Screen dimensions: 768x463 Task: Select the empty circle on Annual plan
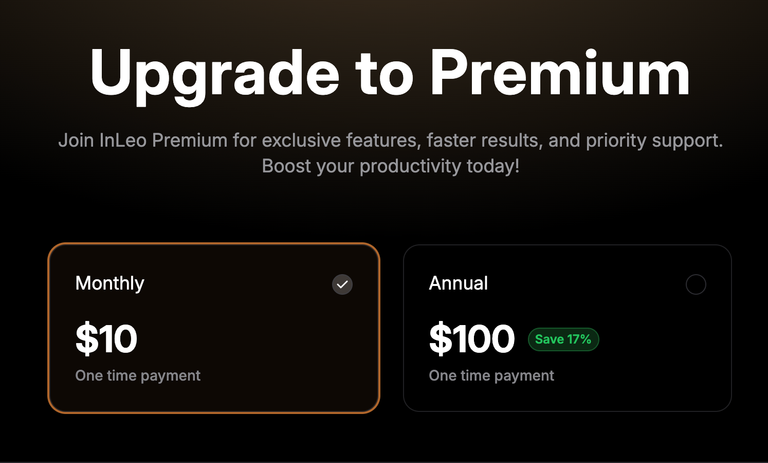(696, 284)
